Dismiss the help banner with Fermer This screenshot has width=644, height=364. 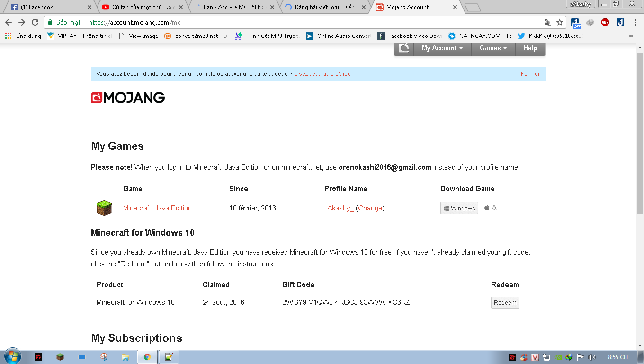point(530,74)
